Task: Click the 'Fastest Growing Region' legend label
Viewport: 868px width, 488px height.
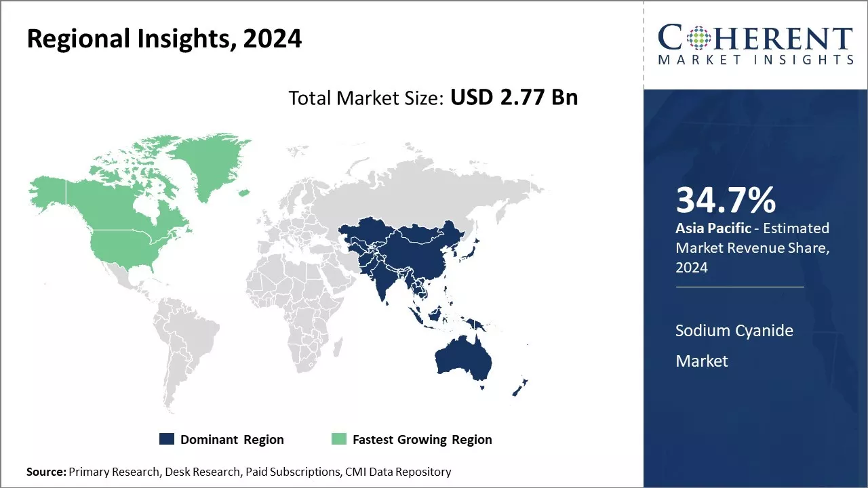Action: pyautogui.click(x=422, y=439)
